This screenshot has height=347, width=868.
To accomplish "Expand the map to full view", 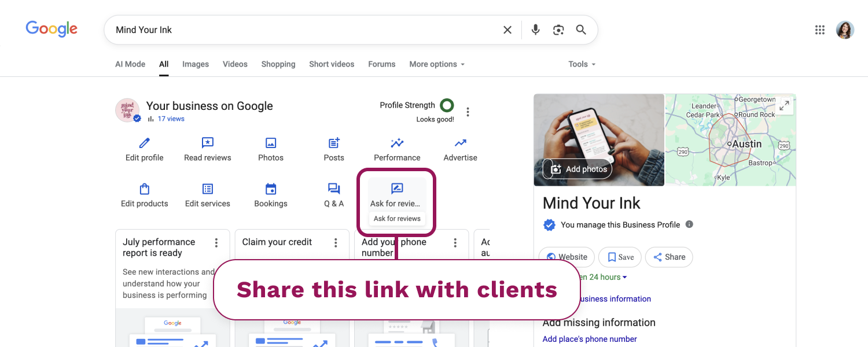I will 785,106.
